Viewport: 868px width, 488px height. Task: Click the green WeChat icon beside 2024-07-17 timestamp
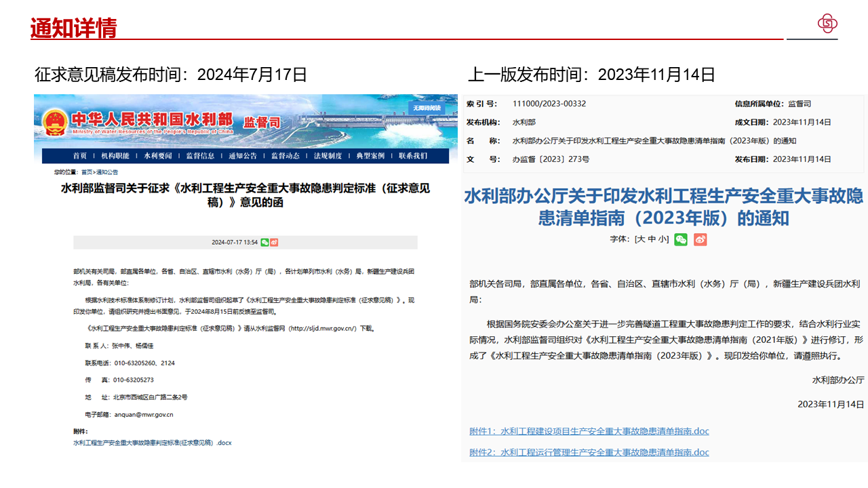tap(265, 242)
